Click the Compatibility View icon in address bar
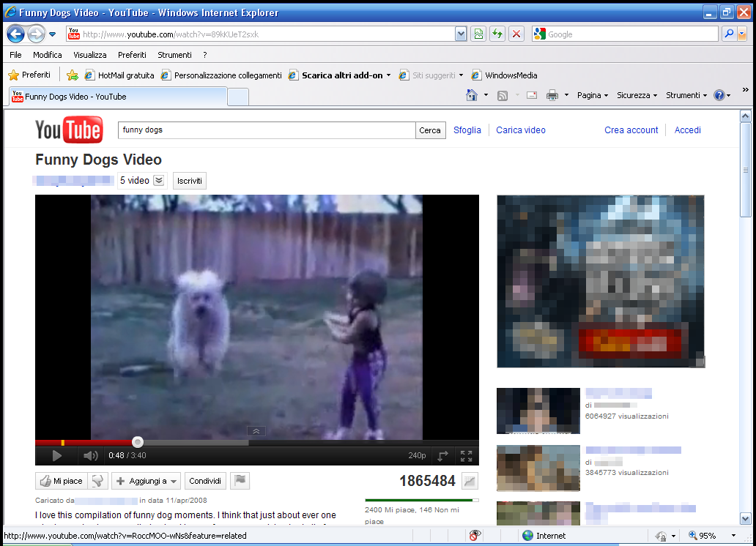756x546 pixels. [x=478, y=34]
